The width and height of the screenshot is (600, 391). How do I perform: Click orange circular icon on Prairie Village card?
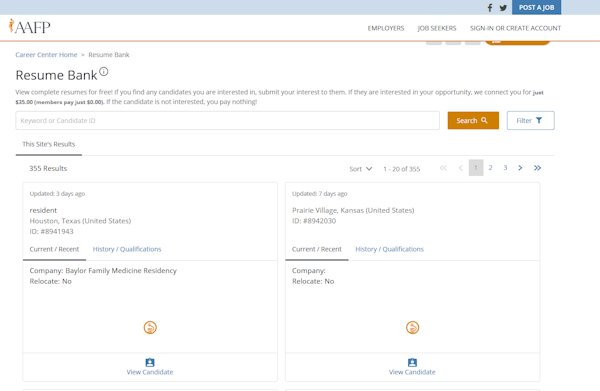pyautogui.click(x=412, y=327)
